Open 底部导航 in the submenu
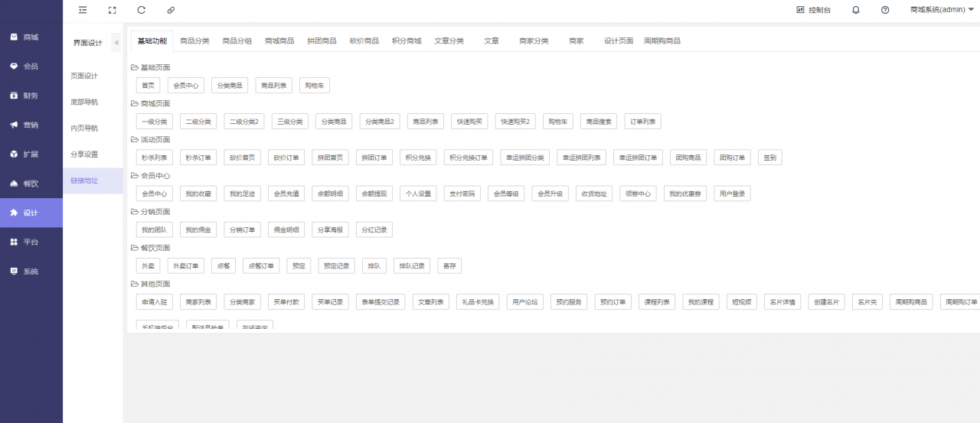The height and width of the screenshot is (423, 980). coord(93,102)
